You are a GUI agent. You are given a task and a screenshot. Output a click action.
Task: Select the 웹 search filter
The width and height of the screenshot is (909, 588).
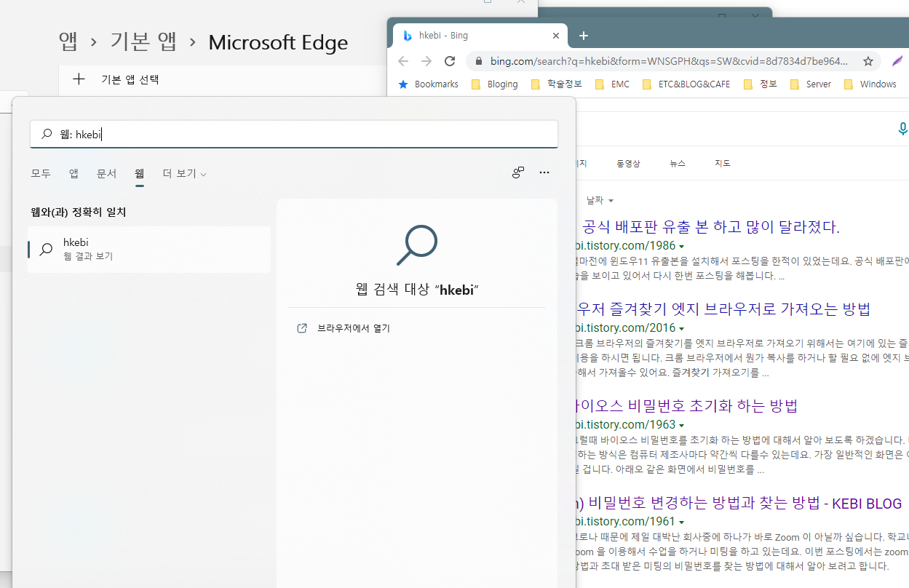click(x=139, y=173)
